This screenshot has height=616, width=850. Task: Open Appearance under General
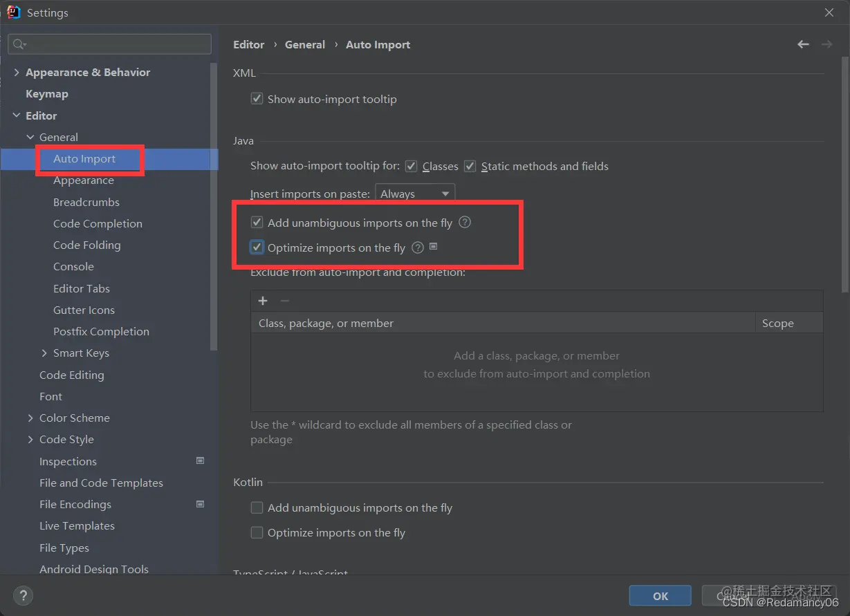[x=84, y=180]
